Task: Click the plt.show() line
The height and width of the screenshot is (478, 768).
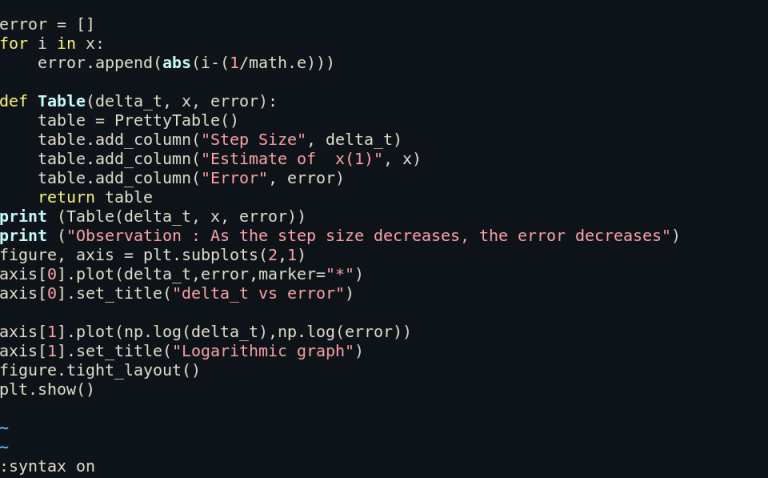Action: pos(47,390)
